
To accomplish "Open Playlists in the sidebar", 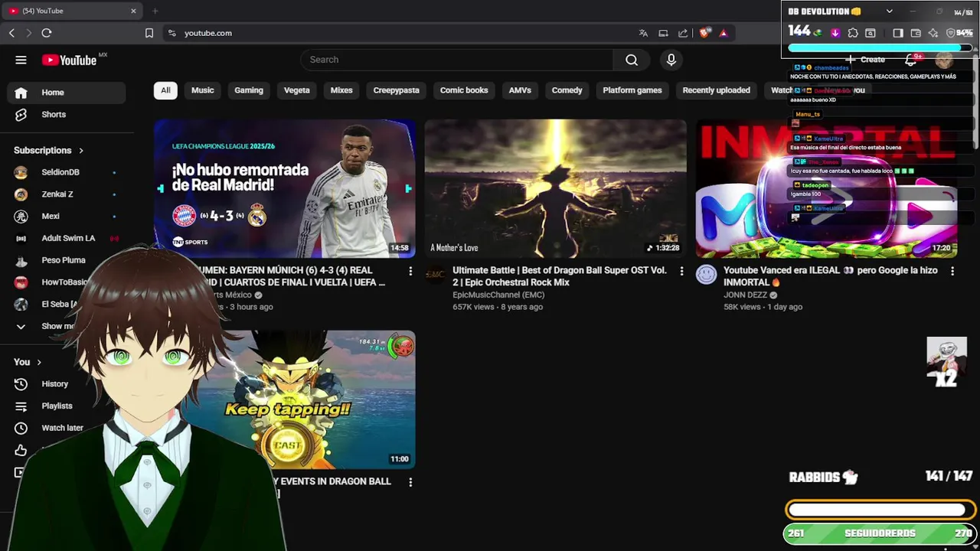I will [57, 406].
